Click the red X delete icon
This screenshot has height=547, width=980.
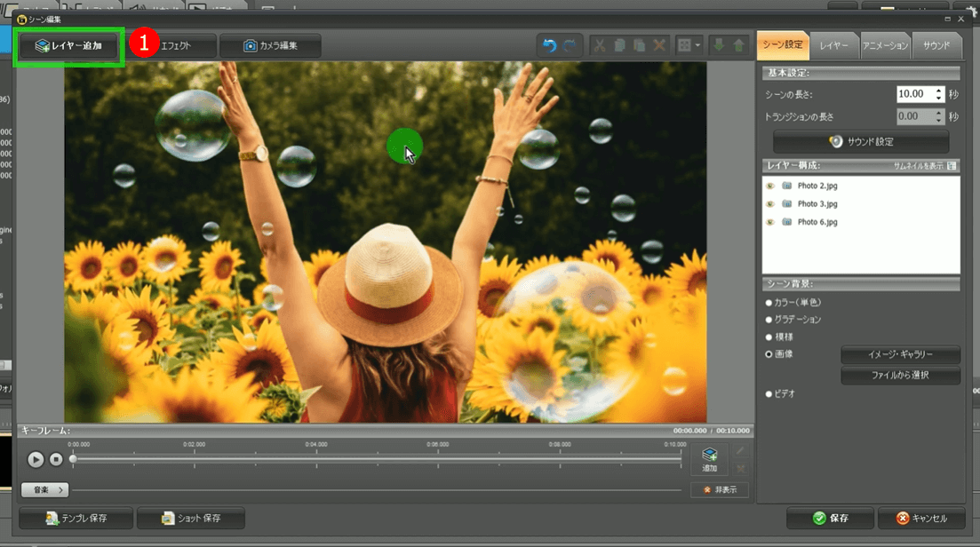click(659, 46)
